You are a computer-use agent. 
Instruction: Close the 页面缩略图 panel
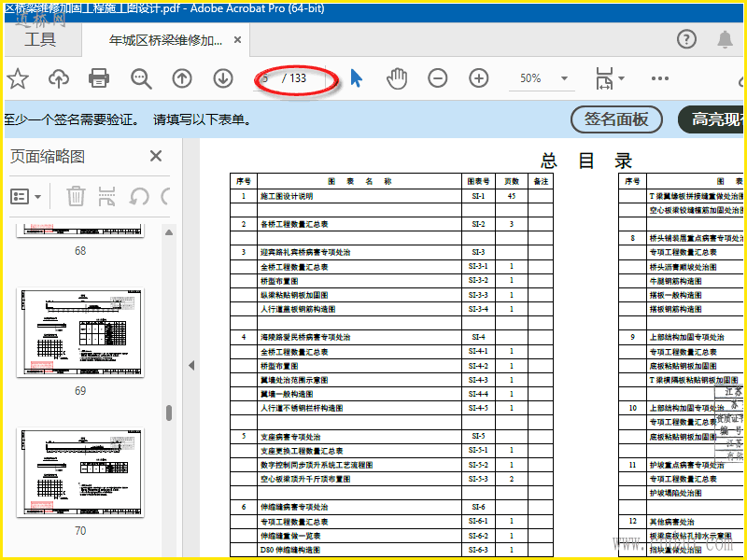pos(156,156)
